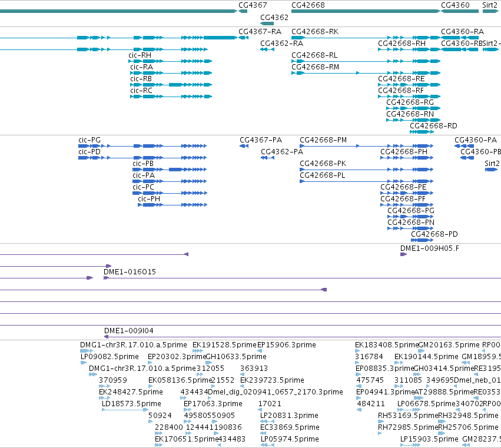Click the LP05974.5prime EST label
The width and height of the screenshot is (501, 448).
(290, 439)
